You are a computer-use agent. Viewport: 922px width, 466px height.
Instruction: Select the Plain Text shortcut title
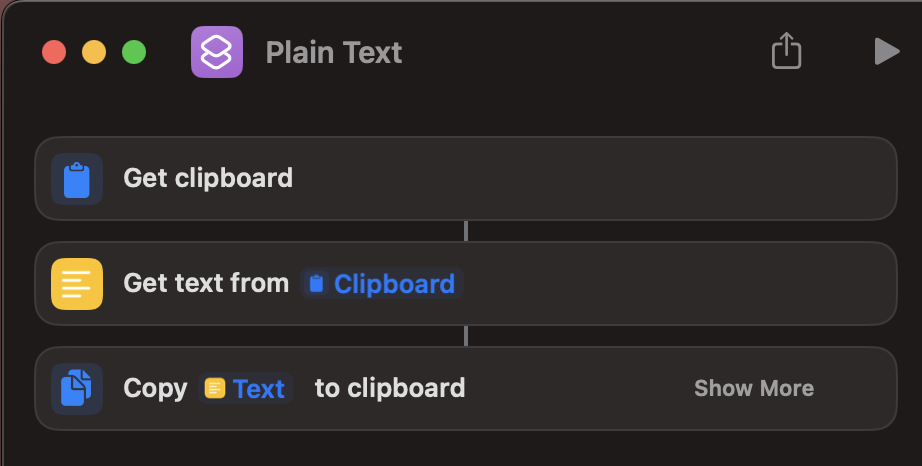[334, 52]
